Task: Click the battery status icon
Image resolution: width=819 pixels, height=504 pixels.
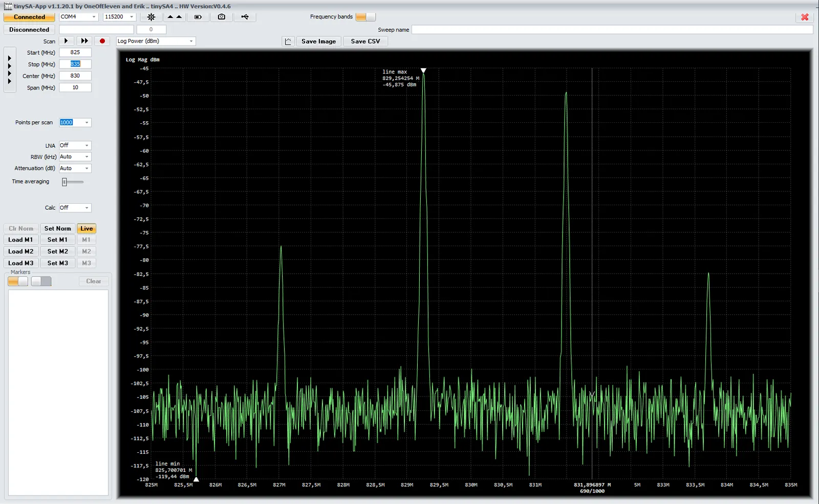Action: [x=199, y=17]
